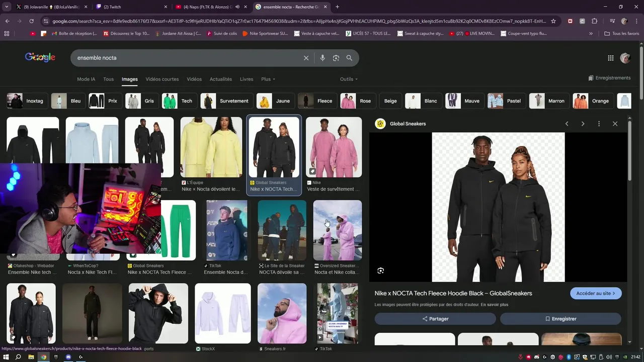
Task: Open Boîte de réception bookmark
Action: point(74,34)
